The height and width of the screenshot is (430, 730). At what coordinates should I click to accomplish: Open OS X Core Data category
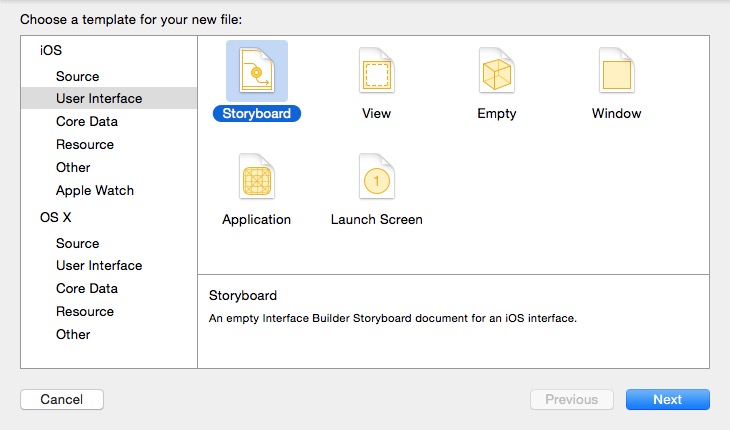point(87,288)
